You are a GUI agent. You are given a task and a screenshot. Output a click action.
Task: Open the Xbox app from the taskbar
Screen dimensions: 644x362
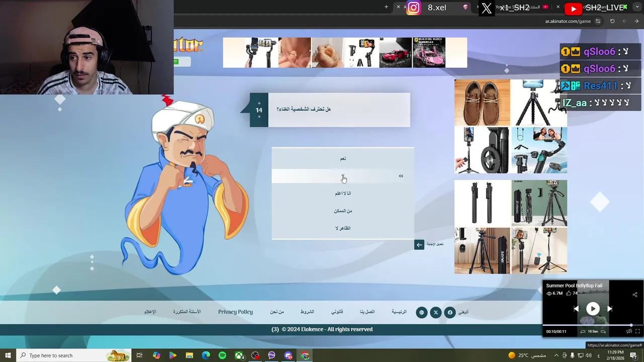click(239, 355)
